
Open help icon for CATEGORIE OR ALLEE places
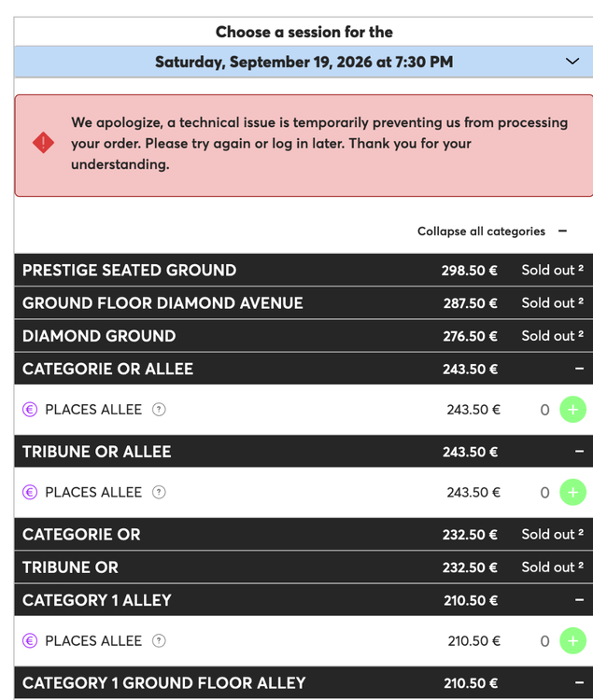(159, 410)
